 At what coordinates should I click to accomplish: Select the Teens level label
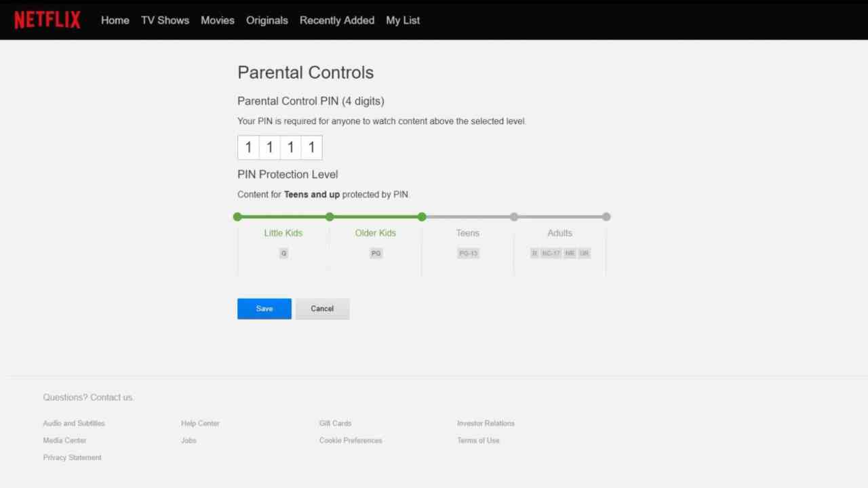[x=468, y=233]
